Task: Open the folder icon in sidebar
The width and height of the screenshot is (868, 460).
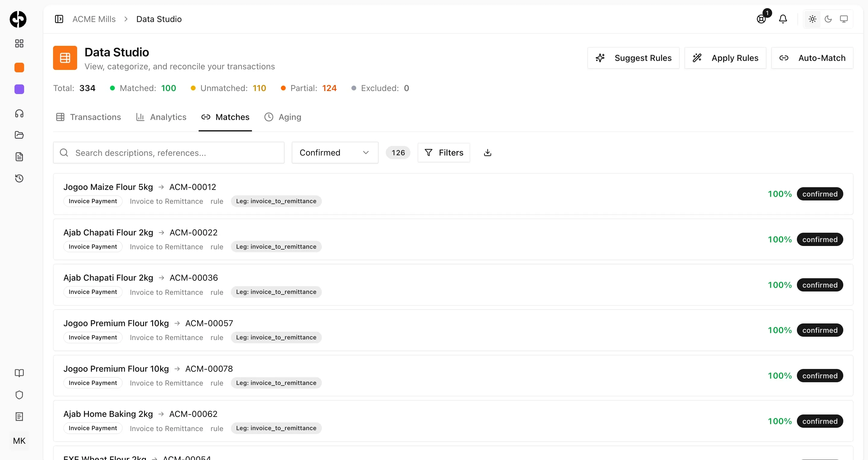Action: pos(19,135)
